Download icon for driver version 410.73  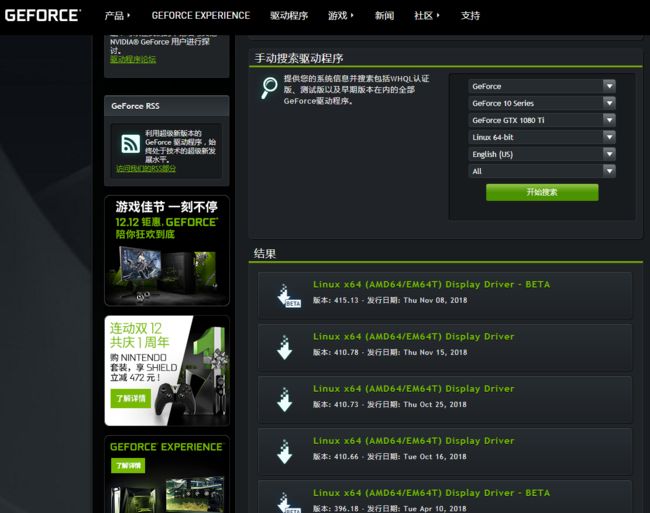tap(284, 399)
